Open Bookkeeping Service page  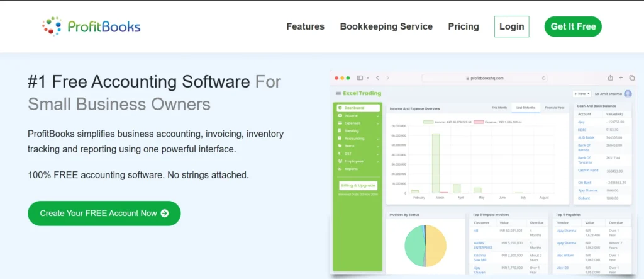pos(386,26)
